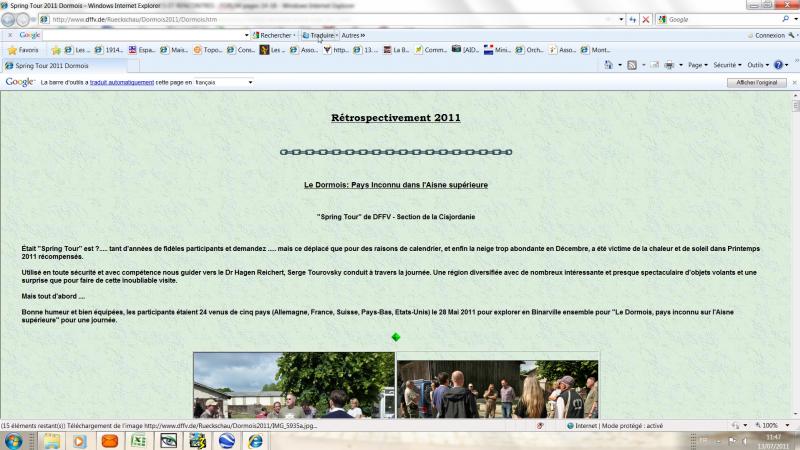Open the '(AID..' favorites bar bookmark
This screenshot has height=450, width=800.
(x=465, y=50)
